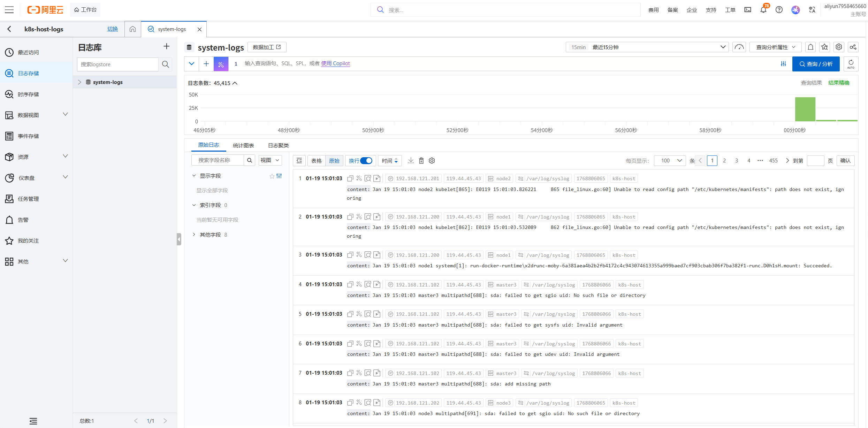Open the share icon at top right
The width and height of the screenshot is (868, 428).
point(853,47)
